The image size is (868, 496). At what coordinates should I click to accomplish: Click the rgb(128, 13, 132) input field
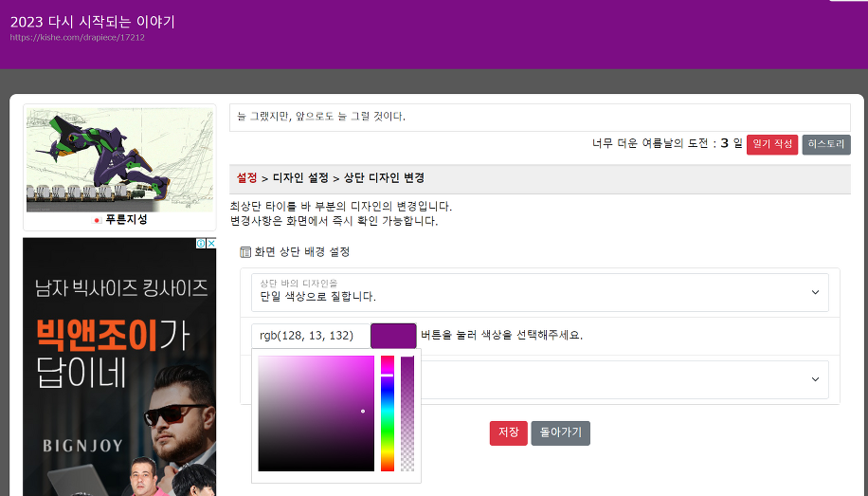coord(309,336)
